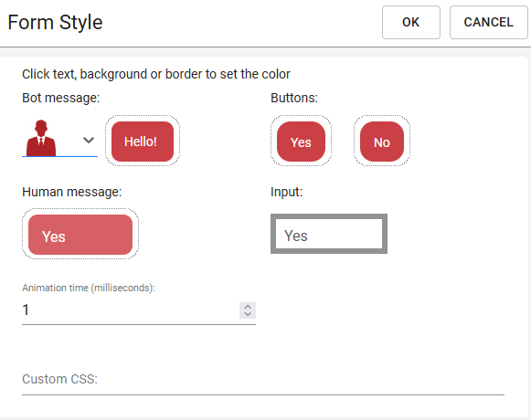The image size is (531, 420).
Task: Dismiss dialog with CANCEL button
Action: [x=488, y=22]
